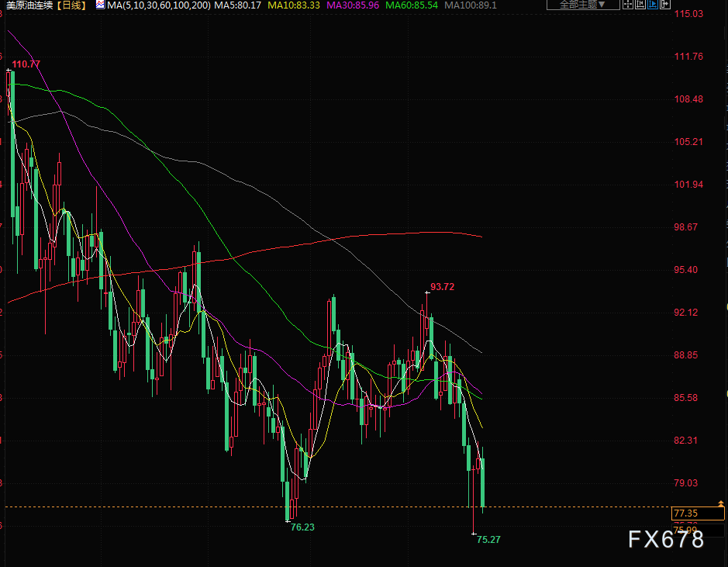Click the 77.35 current price tag

point(698,513)
